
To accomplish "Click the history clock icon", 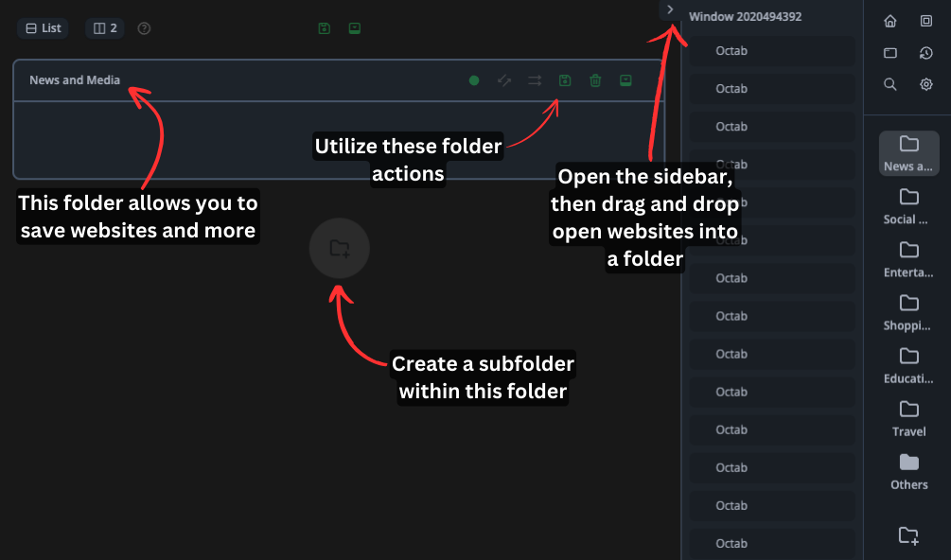I will pyautogui.click(x=926, y=53).
